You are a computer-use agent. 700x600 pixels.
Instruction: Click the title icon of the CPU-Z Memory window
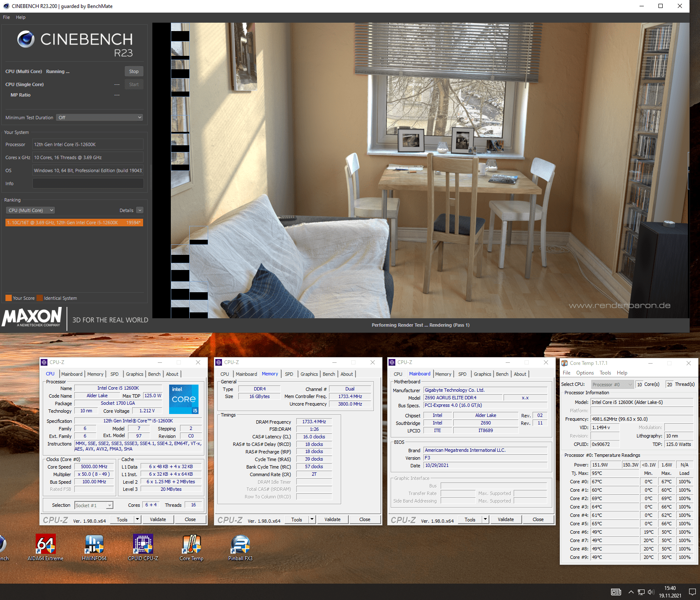point(219,362)
